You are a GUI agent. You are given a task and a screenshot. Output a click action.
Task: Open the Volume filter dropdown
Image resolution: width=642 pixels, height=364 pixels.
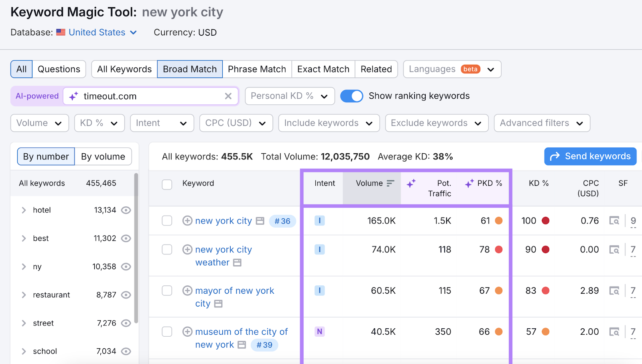[x=40, y=123]
